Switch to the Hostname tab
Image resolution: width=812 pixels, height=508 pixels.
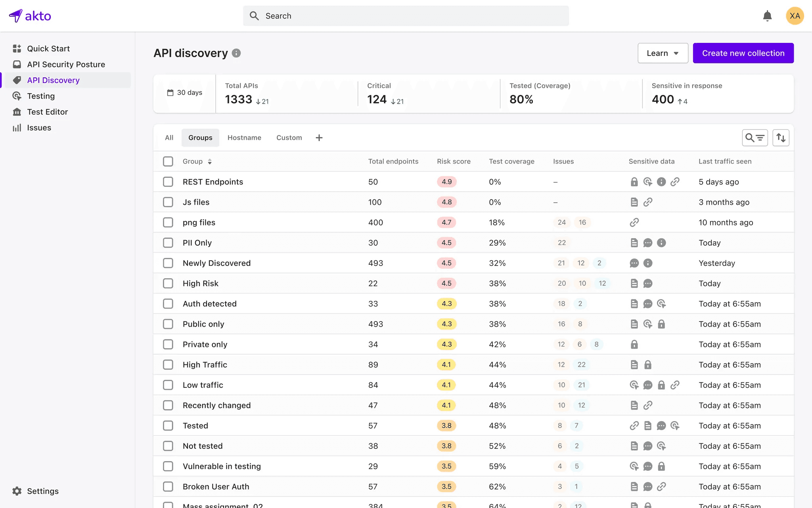pyautogui.click(x=244, y=138)
